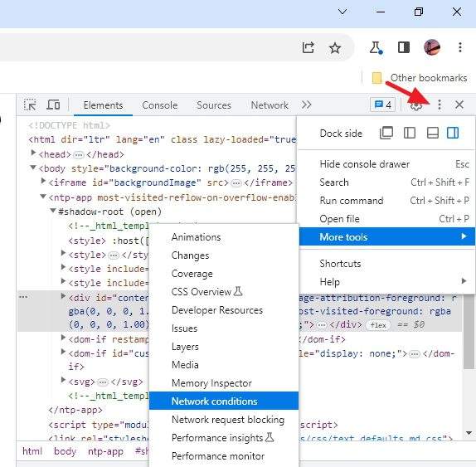
Task: Collapse the ntp-app element node
Action: [43, 196]
